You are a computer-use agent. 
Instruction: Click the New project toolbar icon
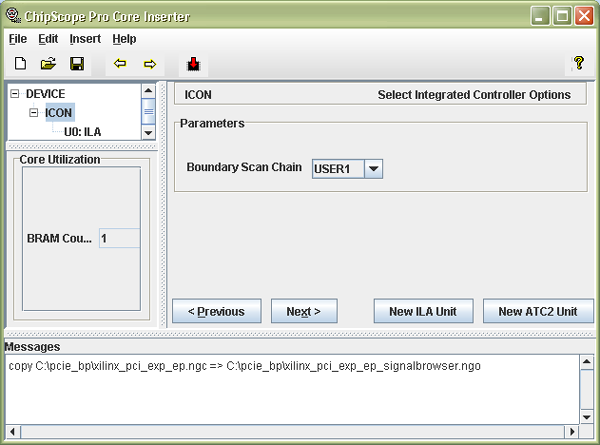(x=20, y=64)
